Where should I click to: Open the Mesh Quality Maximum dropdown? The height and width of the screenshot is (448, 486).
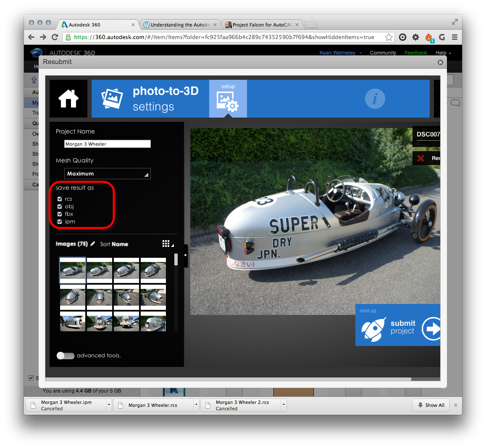(x=107, y=174)
